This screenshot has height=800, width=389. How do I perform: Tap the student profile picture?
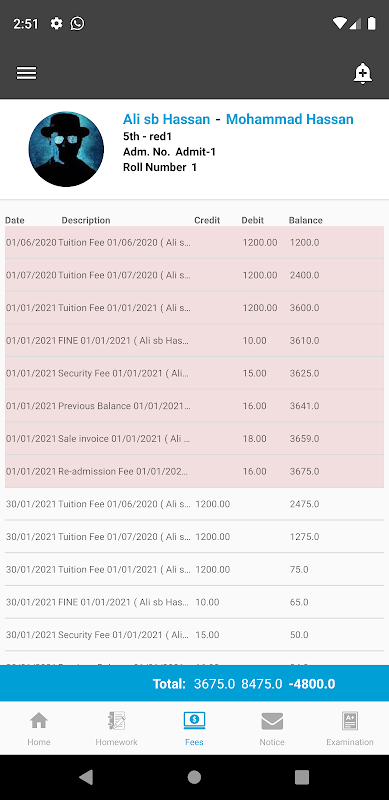tap(66, 149)
